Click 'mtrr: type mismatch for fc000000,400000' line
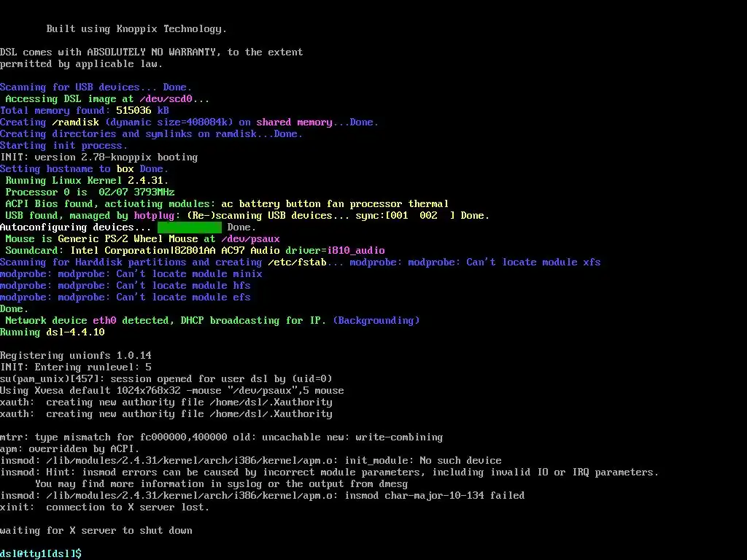This screenshot has height=560, width=747. [222, 437]
